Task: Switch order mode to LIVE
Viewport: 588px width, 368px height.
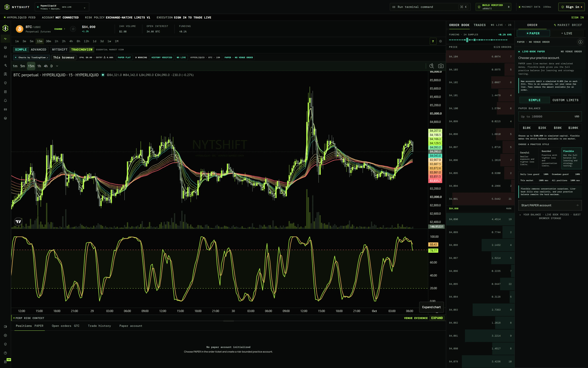Action: tap(567, 33)
